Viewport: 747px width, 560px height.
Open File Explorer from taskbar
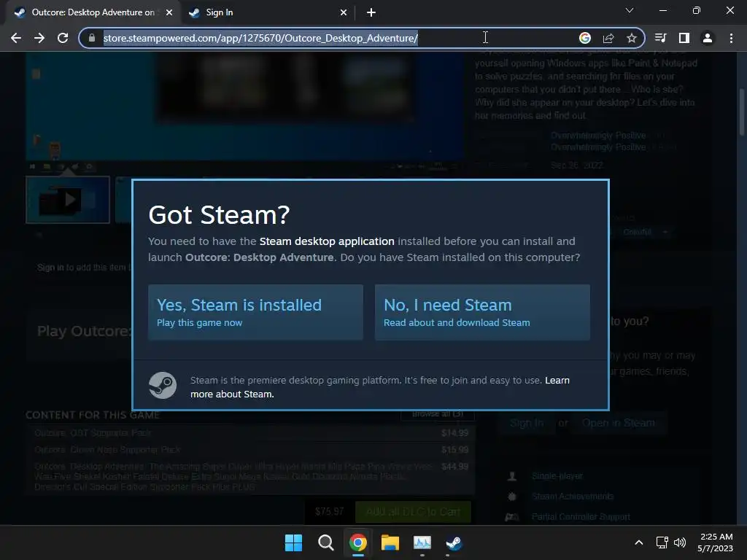(x=390, y=542)
